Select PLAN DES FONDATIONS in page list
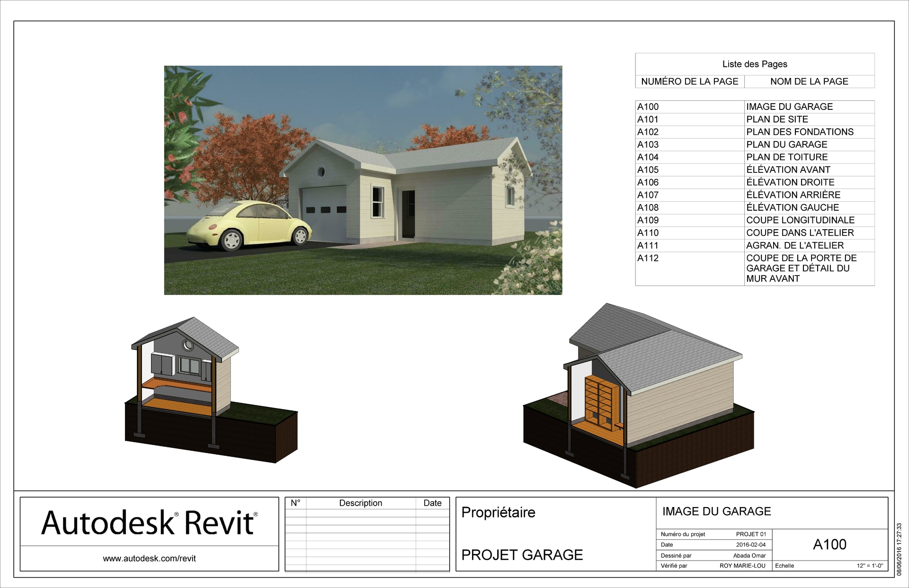 click(x=800, y=132)
